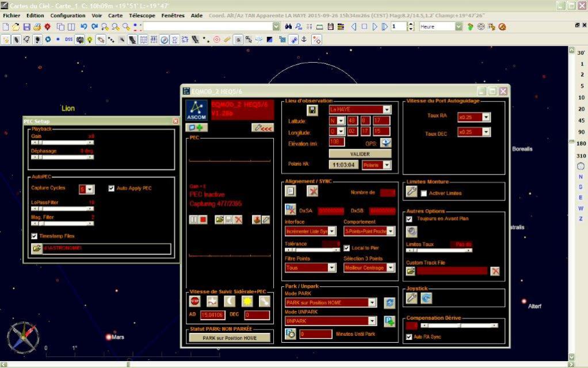Click the AD tracking rate field

(x=213, y=315)
